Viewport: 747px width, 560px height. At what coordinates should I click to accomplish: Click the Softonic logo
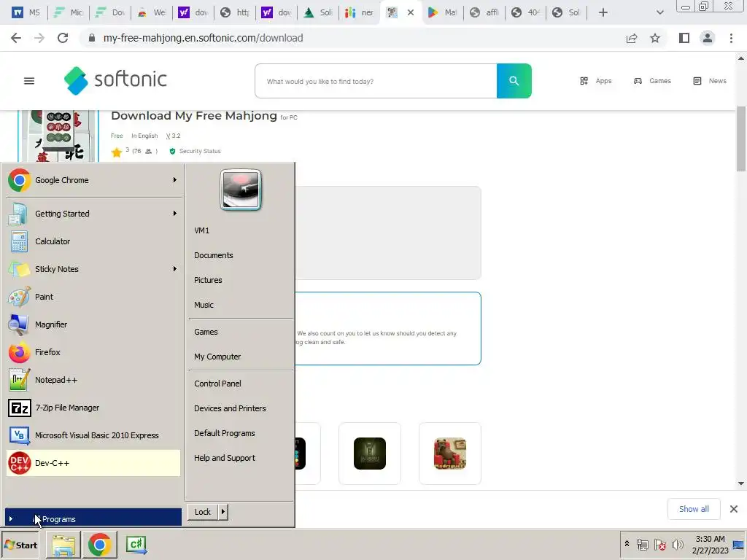click(116, 80)
